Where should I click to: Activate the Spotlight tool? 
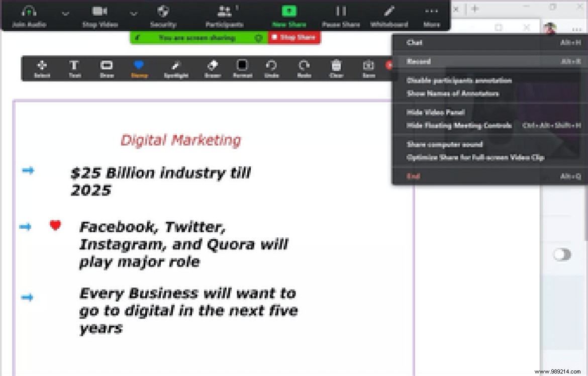coord(176,68)
